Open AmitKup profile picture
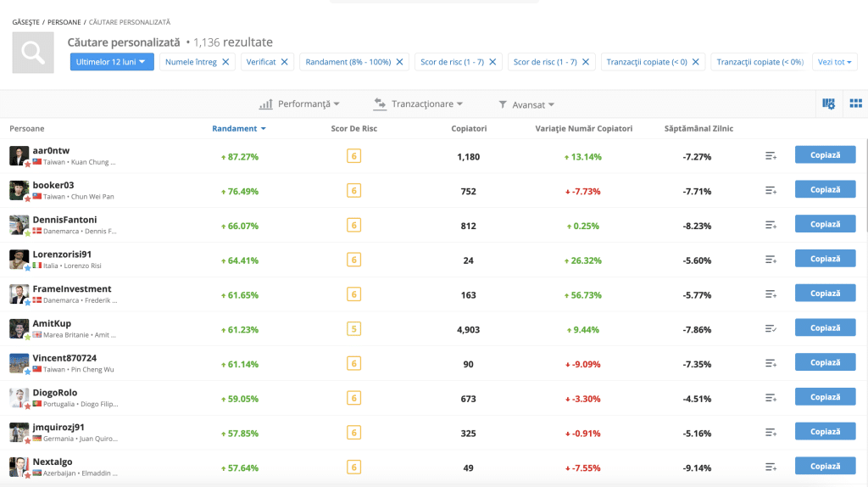 pyautogui.click(x=19, y=328)
